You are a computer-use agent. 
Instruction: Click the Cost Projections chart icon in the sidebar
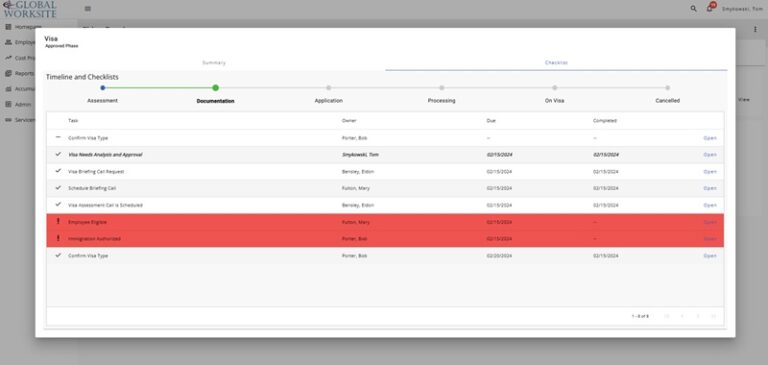(x=8, y=58)
